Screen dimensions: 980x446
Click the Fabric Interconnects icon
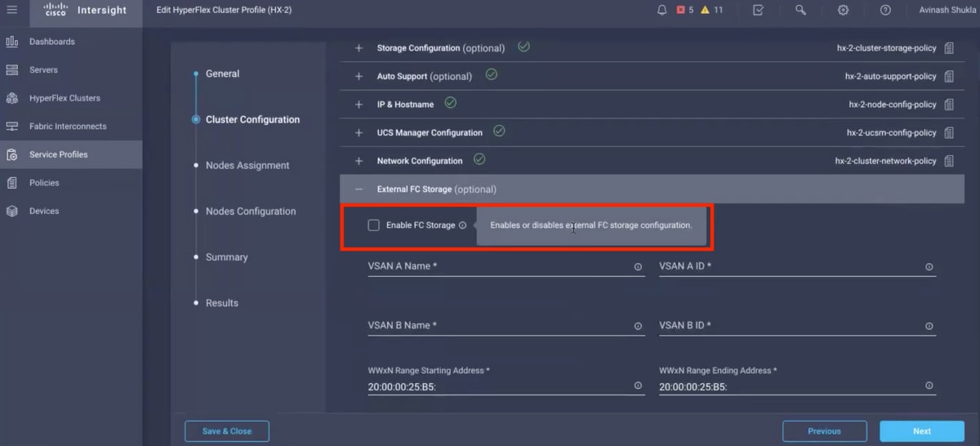(11, 127)
